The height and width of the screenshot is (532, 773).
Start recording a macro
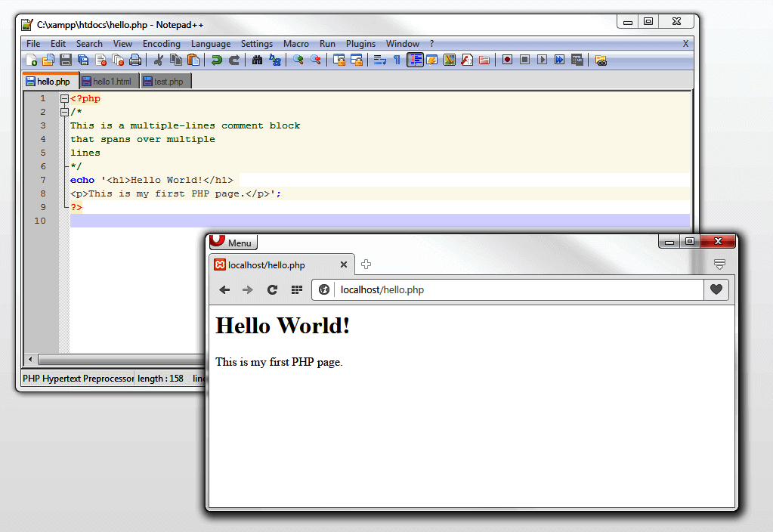click(x=508, y=60)
